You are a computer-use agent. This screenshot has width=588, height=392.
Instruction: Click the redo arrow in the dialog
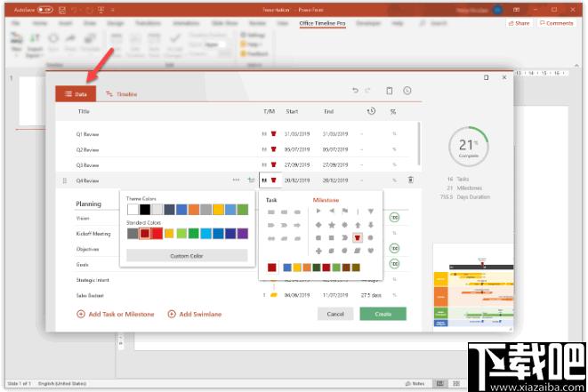click(x=367, y=91)
